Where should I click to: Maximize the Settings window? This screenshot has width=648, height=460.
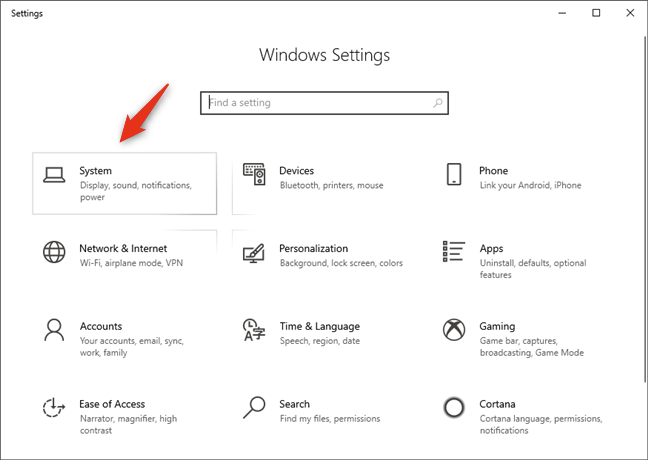pyautogui.click(x=596, y=13)
